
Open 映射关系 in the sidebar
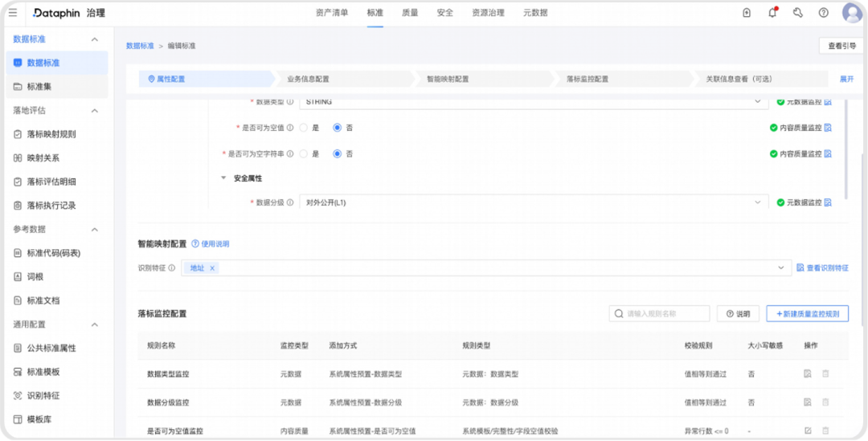point(57,158)
